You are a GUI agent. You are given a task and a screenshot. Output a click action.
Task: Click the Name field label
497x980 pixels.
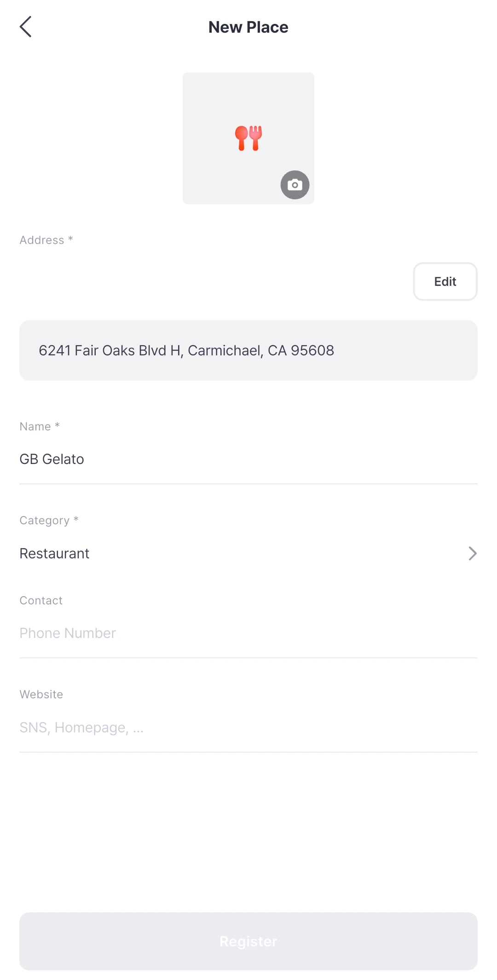pyautogui.click(x=35, y=427)
